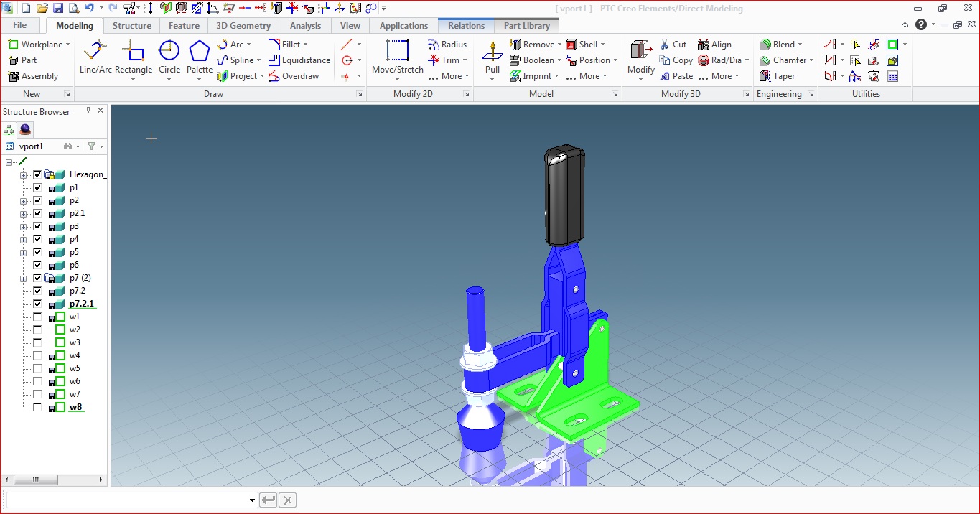Open the Draw group dialog launcher
The width and height of the screenshot is (980, 514).
(360, 95)
